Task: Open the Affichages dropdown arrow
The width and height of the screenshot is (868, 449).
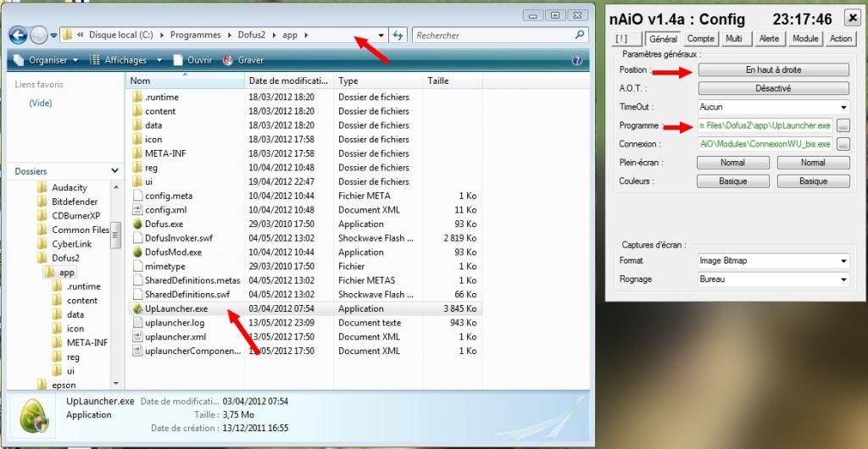Action: point(159,60)
